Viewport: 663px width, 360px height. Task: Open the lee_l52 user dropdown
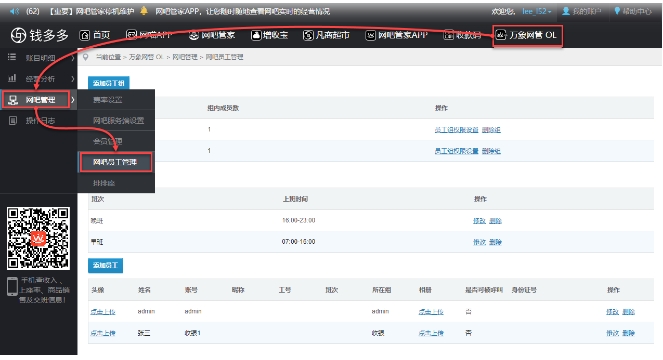pos(537,11)
